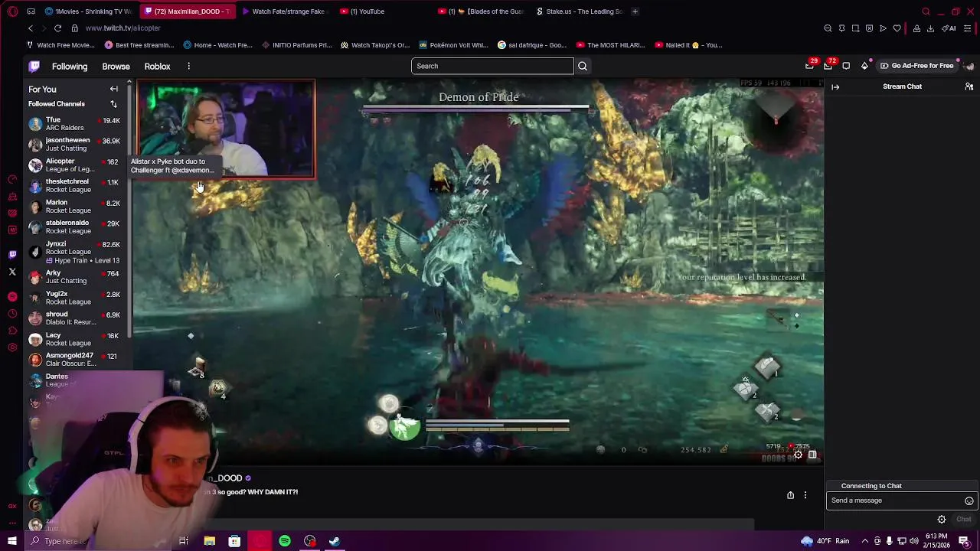Open the Prime loot crown icon
The image size is (980, 551).
(x=809, y=66)
